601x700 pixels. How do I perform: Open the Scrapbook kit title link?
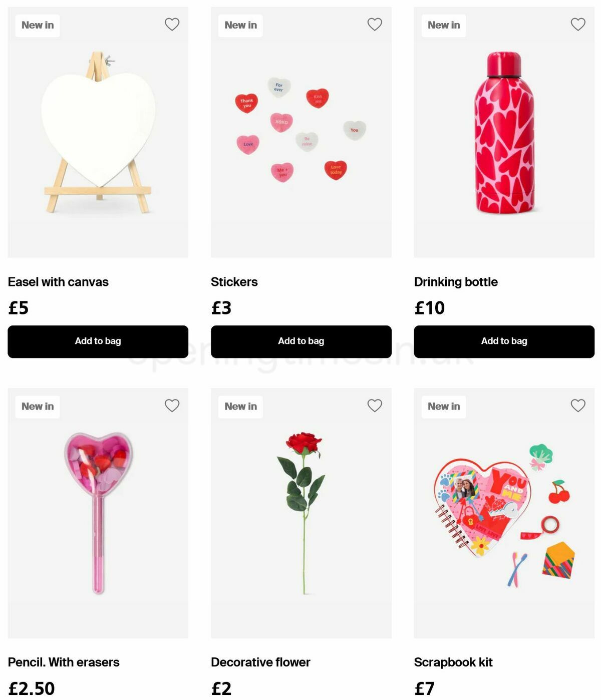pyautogui.click(x=453, y=662)
